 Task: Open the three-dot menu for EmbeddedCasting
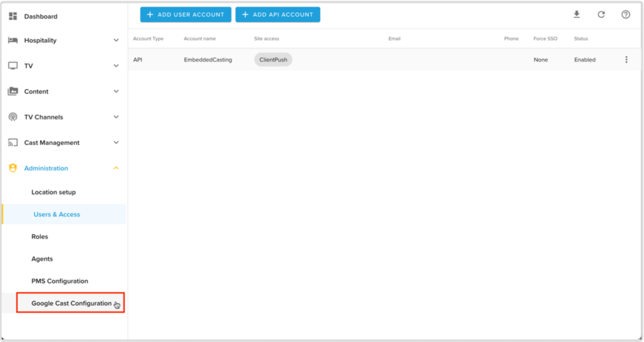click(626, 59)
